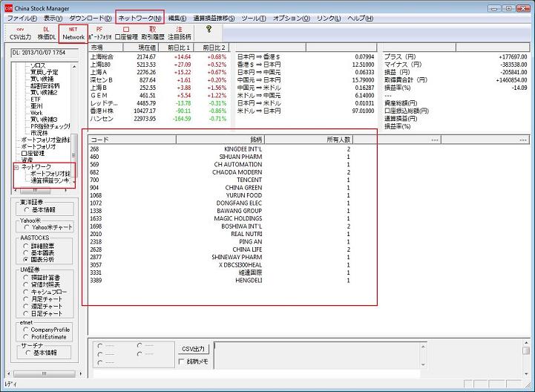Open the Portfolio (PF) toolbar icon
Screen dimensions: 535x392
click(x=99, y=33)
